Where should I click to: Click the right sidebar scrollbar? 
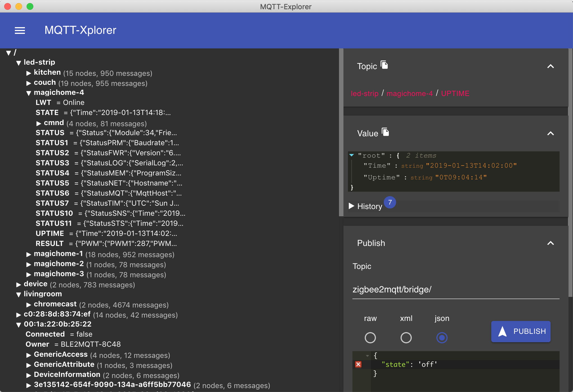pos(570,172)
